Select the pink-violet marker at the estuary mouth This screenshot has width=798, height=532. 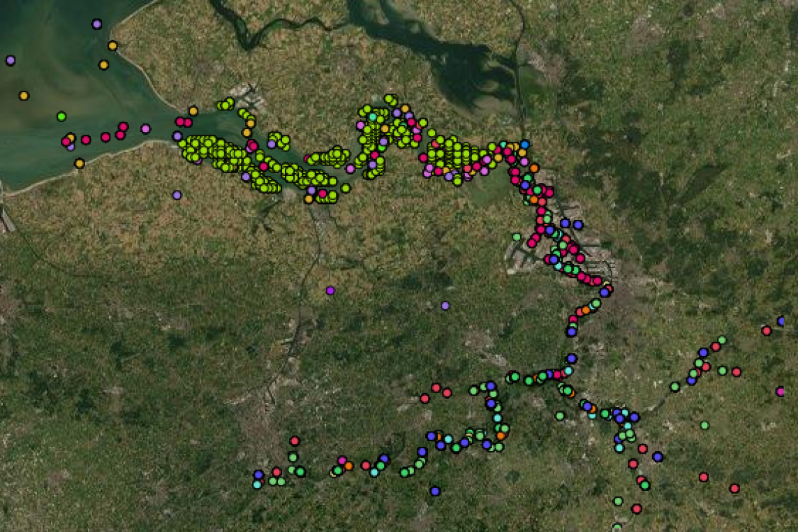(145, 128)
